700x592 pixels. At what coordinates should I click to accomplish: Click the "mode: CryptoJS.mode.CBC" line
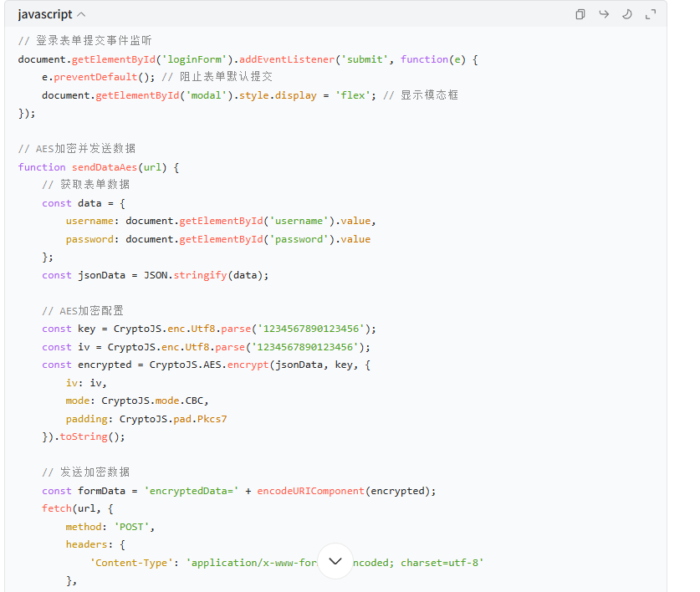pos(137,401)
